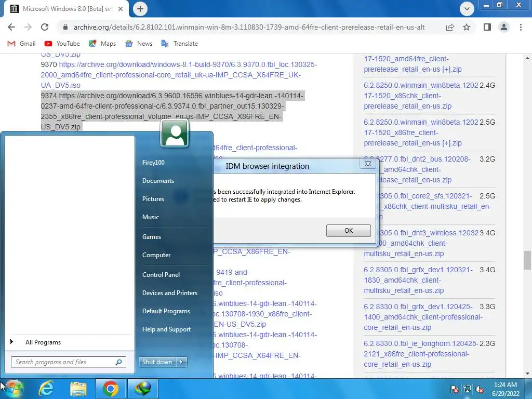The image size is (532, 399).
Task: Open Games from the Start menu
Action: coord(152,237)
